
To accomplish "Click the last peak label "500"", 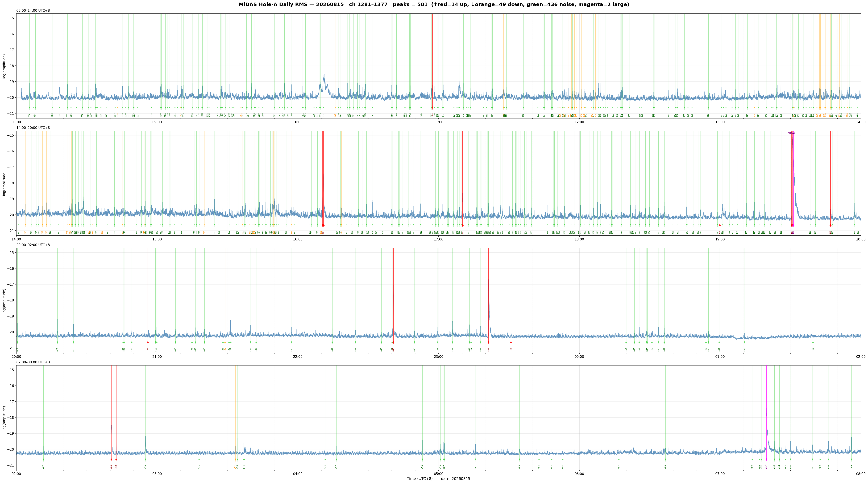I will [x=851, y=467].
